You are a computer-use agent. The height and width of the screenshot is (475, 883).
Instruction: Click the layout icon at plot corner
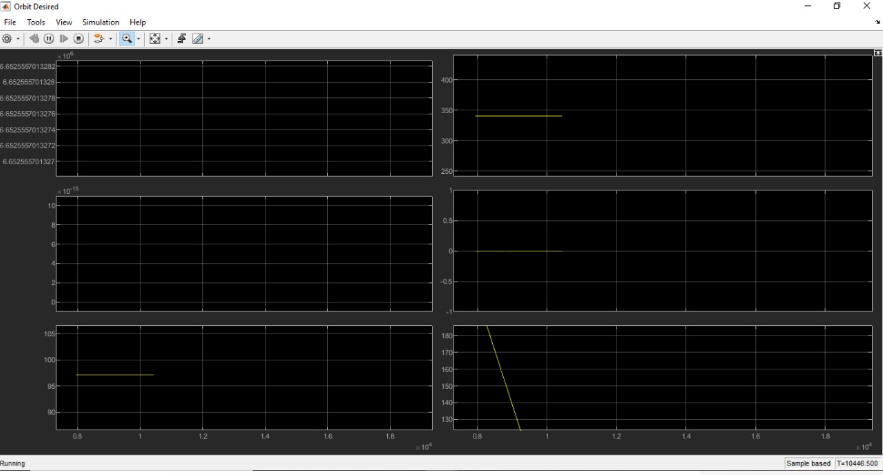point(877,52)
